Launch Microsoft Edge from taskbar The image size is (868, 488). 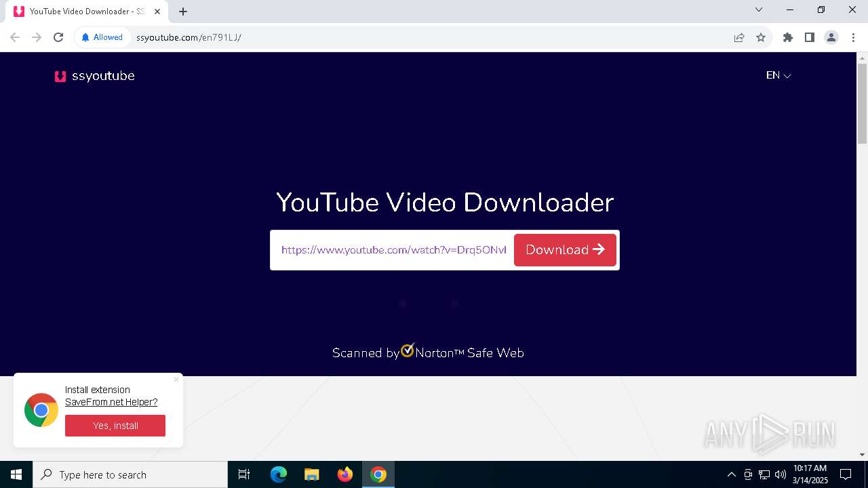[x=279, y=474]
